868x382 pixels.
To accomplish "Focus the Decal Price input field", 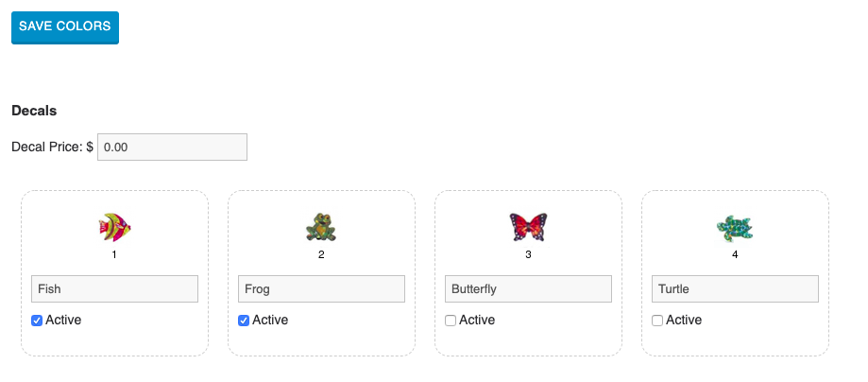I will 172,148.
